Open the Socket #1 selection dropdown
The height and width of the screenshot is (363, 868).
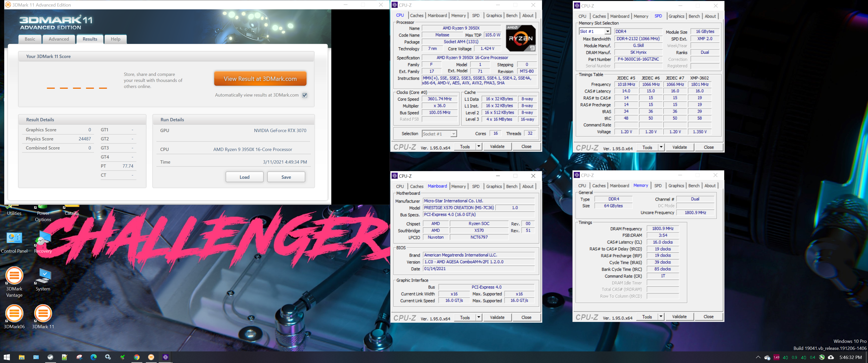tap(453, 134)
